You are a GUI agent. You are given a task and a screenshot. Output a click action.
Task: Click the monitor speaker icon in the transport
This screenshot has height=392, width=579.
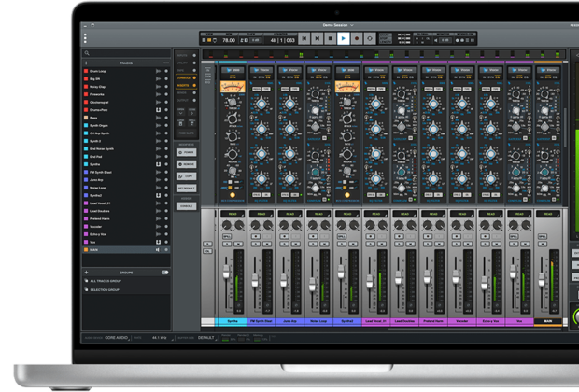[x=436, y=41]
